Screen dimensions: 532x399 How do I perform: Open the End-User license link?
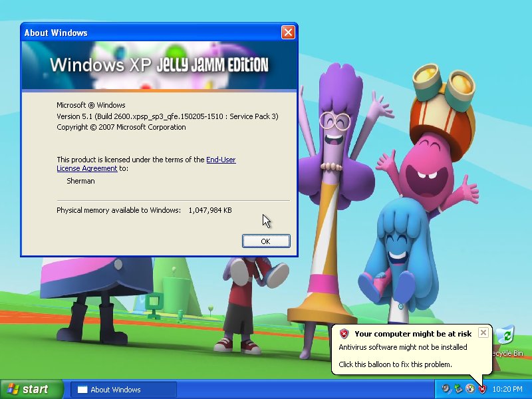pos(221,160)
